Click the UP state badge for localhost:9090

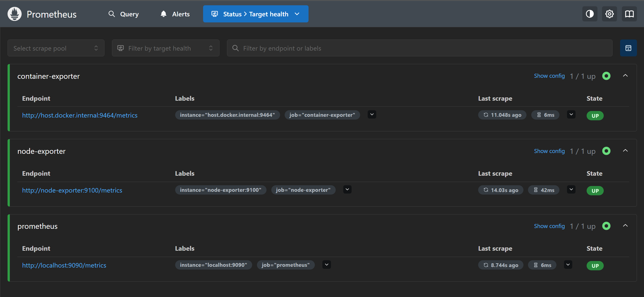point(595,266)
